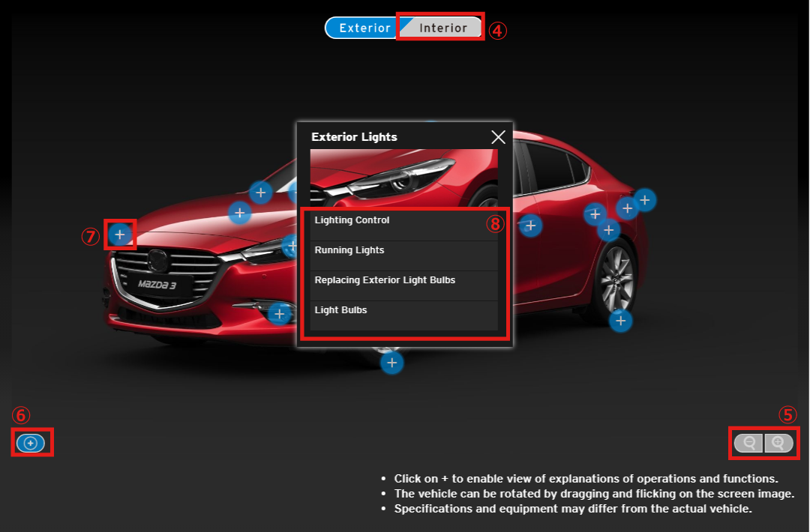
Task: Open the Running Lights entry
Action: pos(403,251)
